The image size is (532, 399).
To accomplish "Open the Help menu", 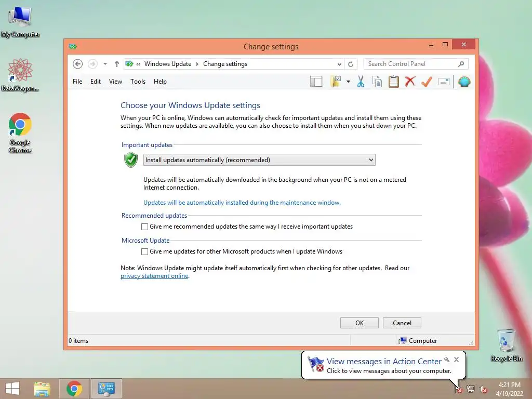I will pyautogui.click(x=160, y=82).
